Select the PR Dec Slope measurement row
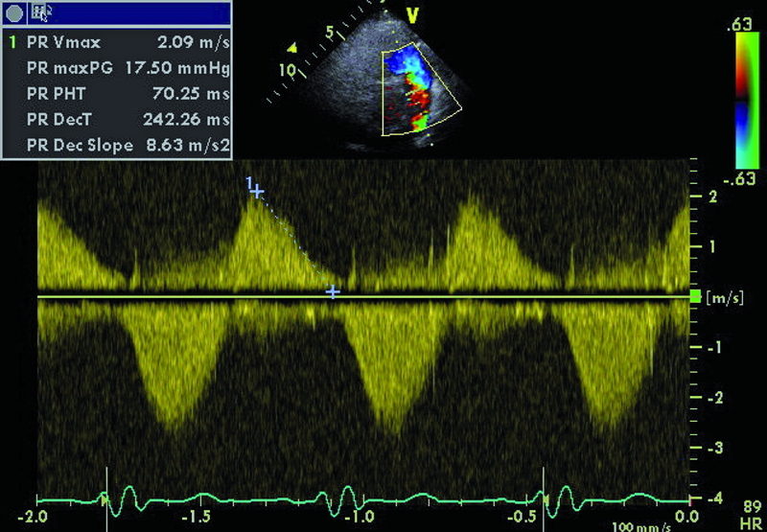This screenshot has height=532, width=767. click(x=120, y=145)
